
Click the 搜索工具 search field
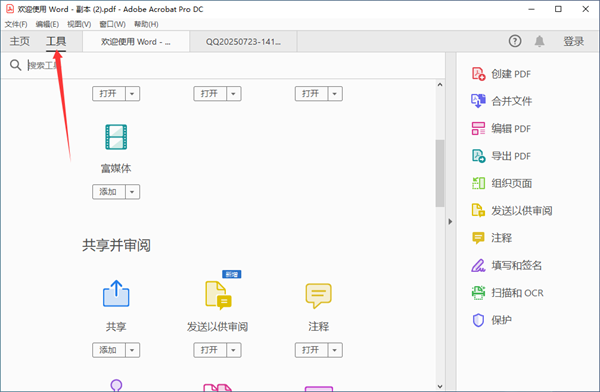(230, 65)
